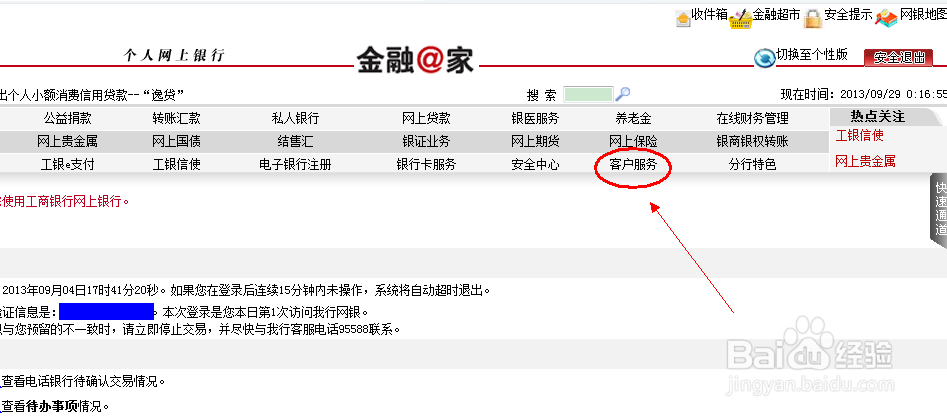
Task: Open 工银e支付 menu item
Action: [x=67, y=164]
